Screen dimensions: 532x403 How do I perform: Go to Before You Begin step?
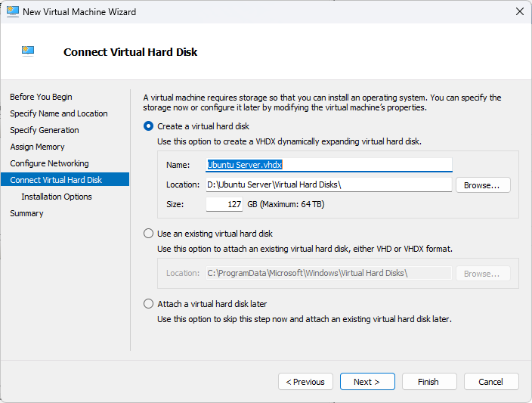[x=41, y=97]
